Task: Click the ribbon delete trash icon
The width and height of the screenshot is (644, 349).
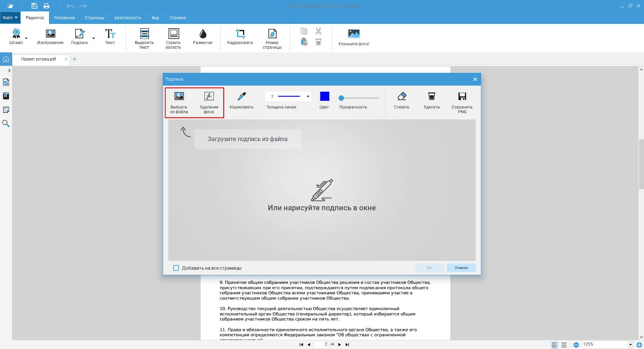Action: coord(318,42)
